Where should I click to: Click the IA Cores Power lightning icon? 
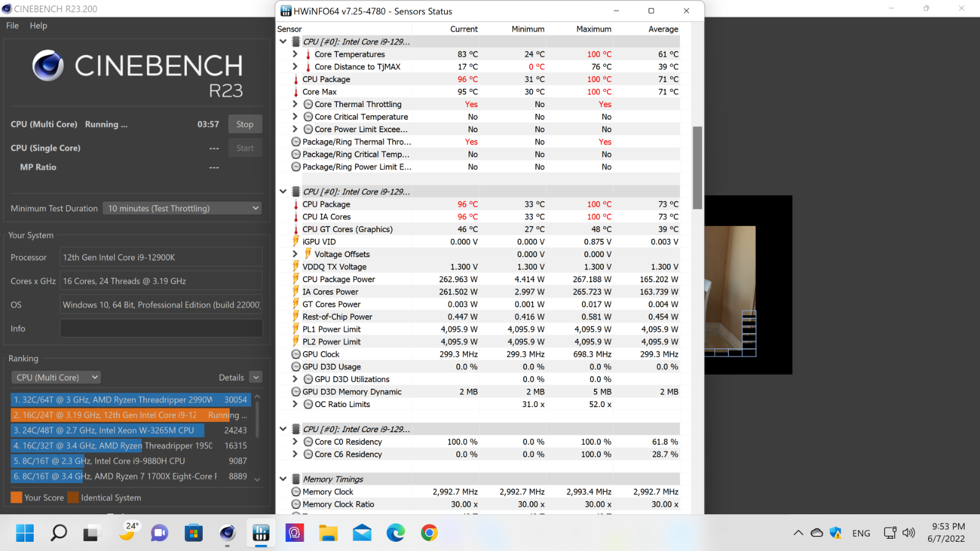[x=296, y=291]
